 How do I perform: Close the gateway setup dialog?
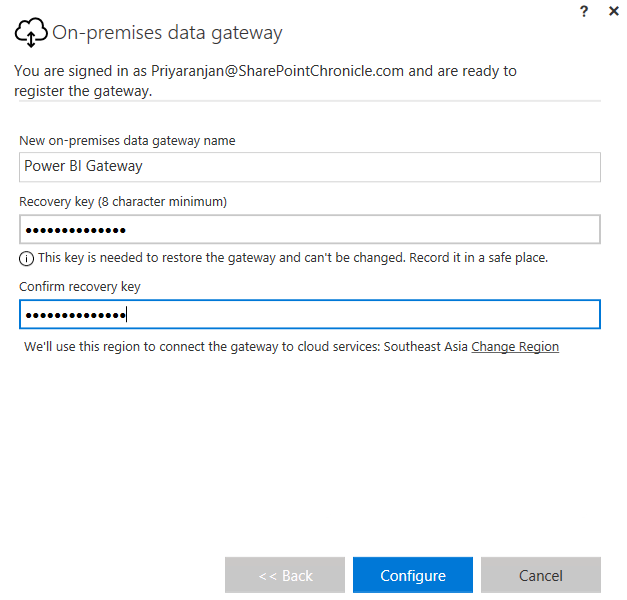tap(614, 11)
